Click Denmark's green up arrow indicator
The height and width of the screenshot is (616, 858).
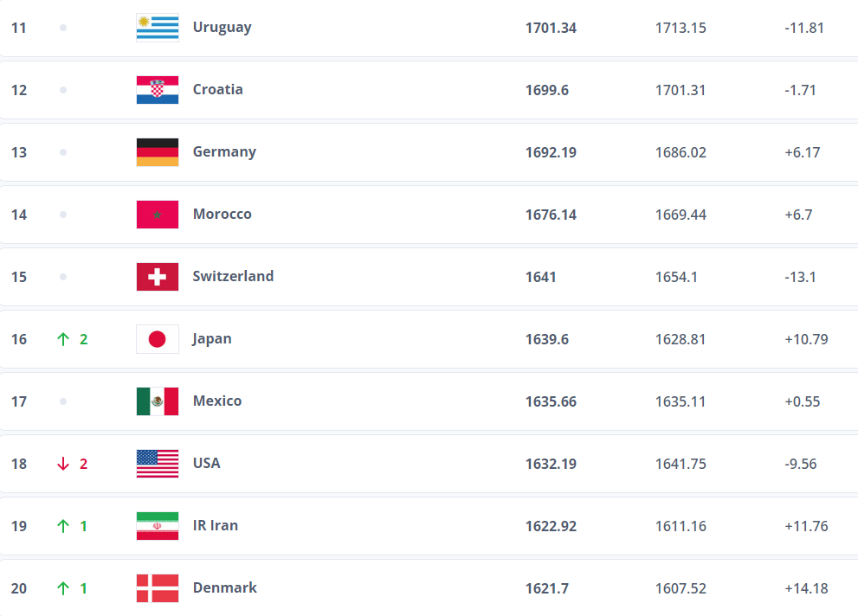tap(62, 588)
